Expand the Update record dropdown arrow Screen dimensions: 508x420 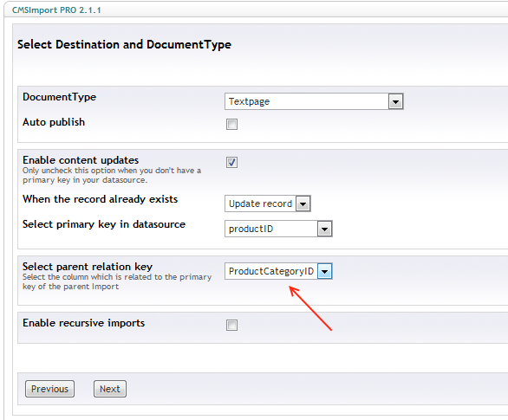point(303,204)
